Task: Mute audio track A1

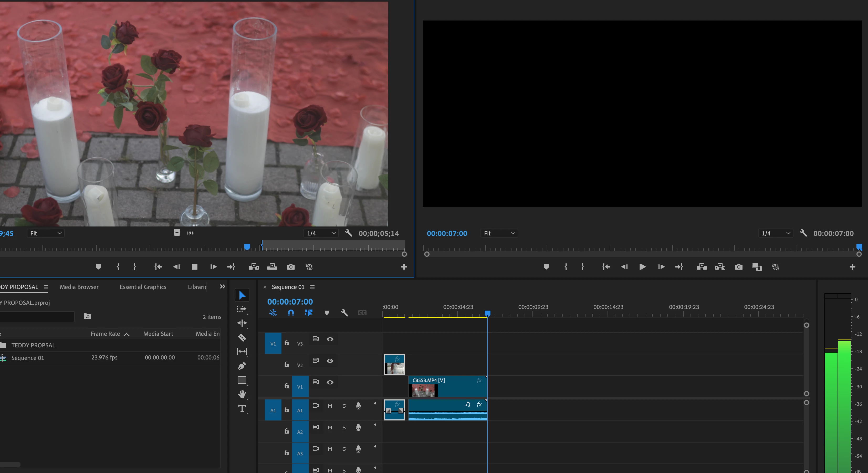Action: pyautogui.click(x=330, y=406)
